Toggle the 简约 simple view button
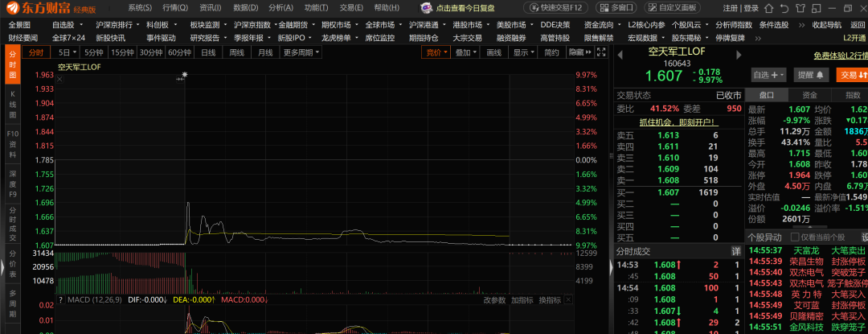868x334 pixels. pyautogui.click(x=551, y=52)
